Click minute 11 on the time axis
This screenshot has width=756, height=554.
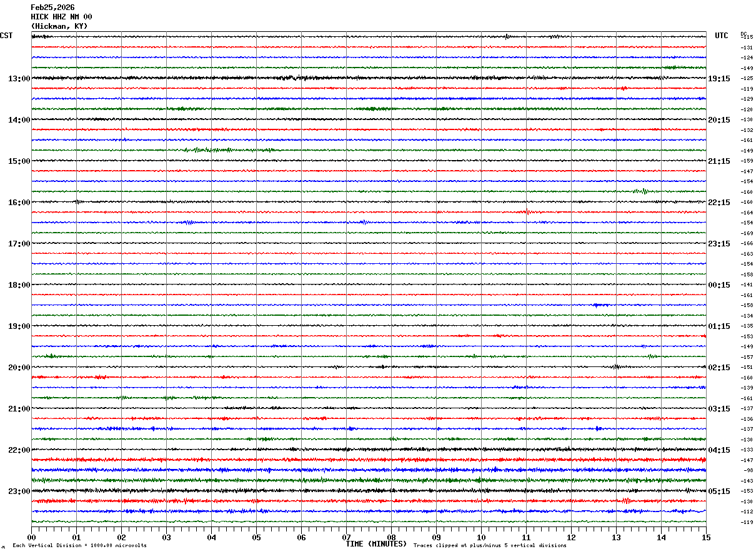point(526,537)
